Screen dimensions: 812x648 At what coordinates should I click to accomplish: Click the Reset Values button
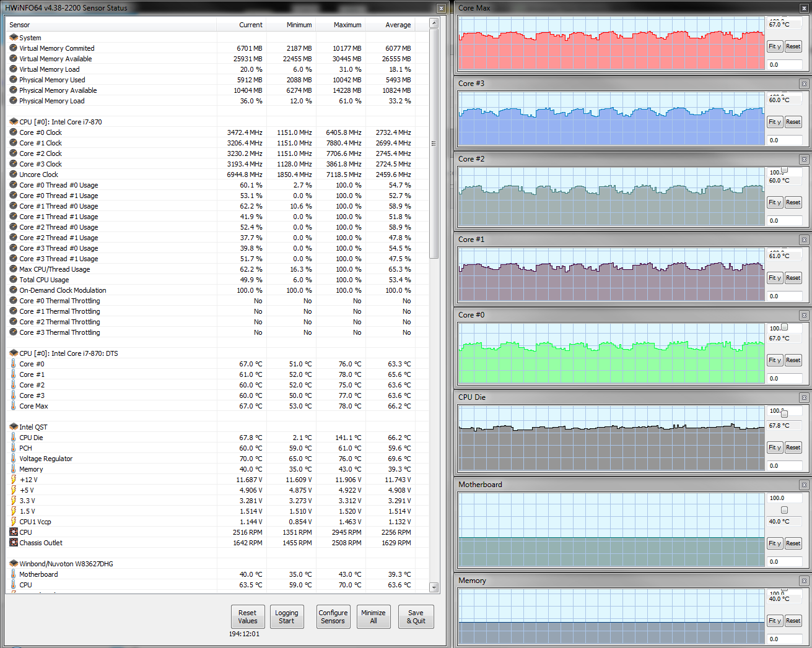(x=248, y=616)
